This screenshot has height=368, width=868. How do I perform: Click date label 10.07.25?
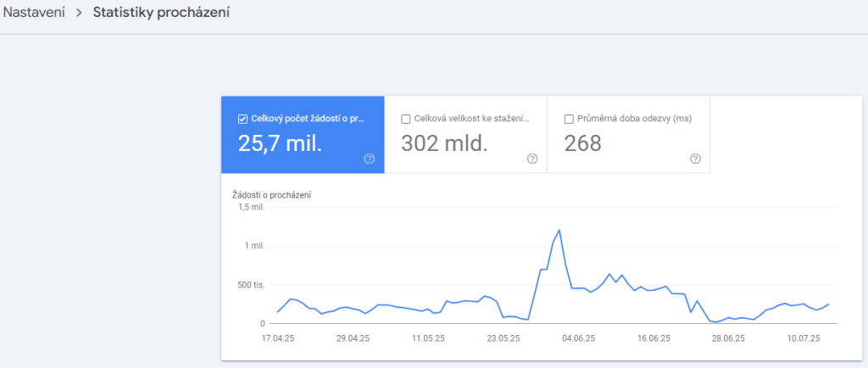804,338
